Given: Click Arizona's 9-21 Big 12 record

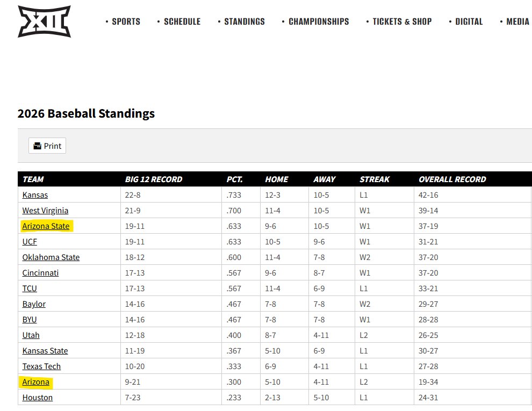Looking at the screenshot, I should coord(133,382).
